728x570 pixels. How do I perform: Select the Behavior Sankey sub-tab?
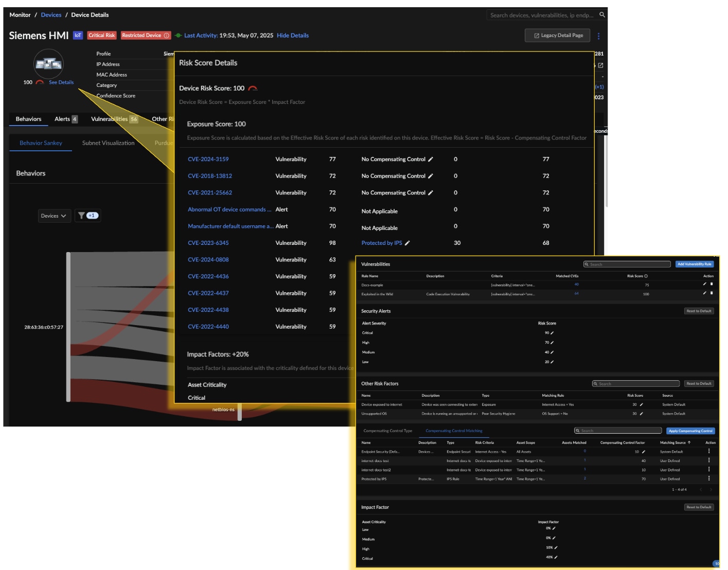(41, 143)
